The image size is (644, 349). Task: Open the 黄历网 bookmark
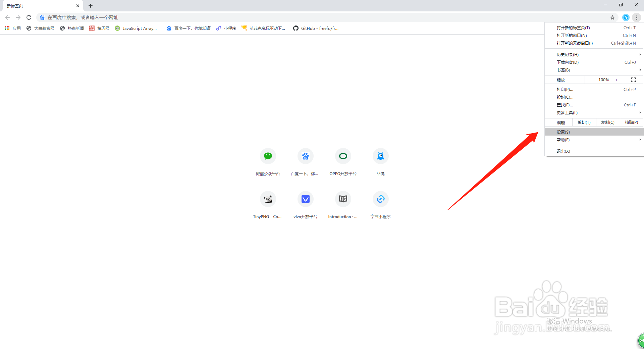click(99, 29)
